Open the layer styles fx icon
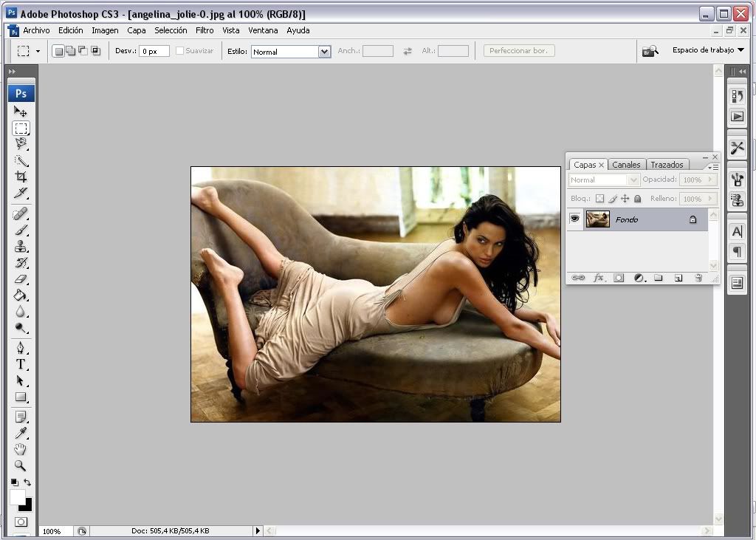 (598, 278)
